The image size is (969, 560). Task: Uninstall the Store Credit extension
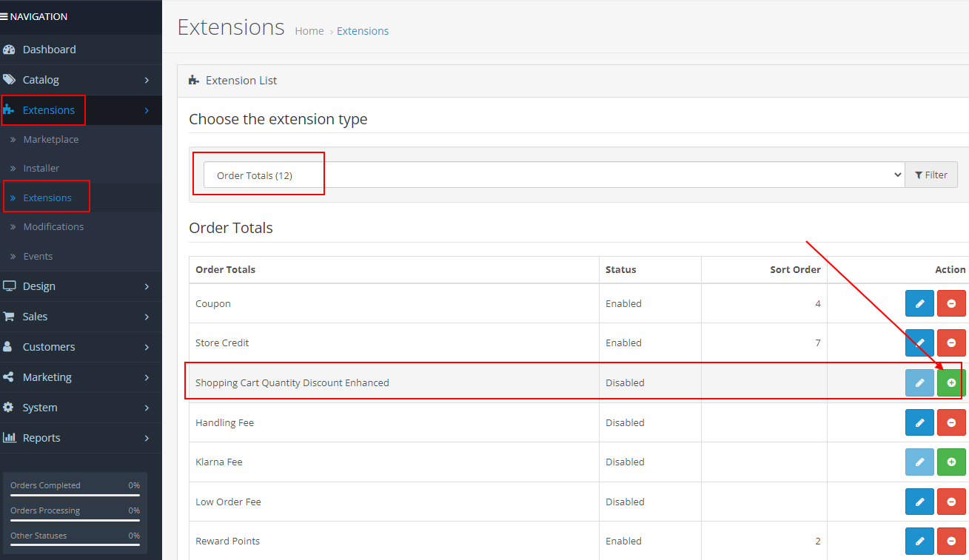tap(951, 343)
